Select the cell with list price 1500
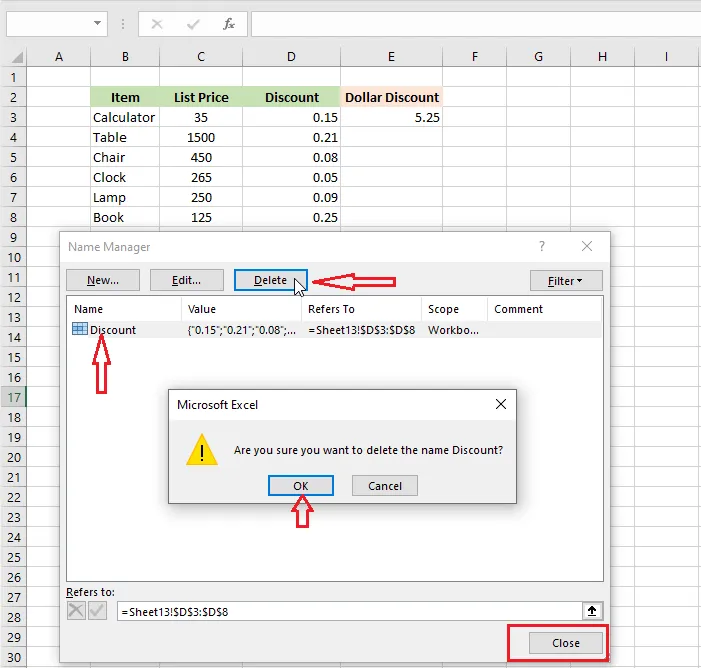Screen dimensions: 701x668 coord(201,137)
